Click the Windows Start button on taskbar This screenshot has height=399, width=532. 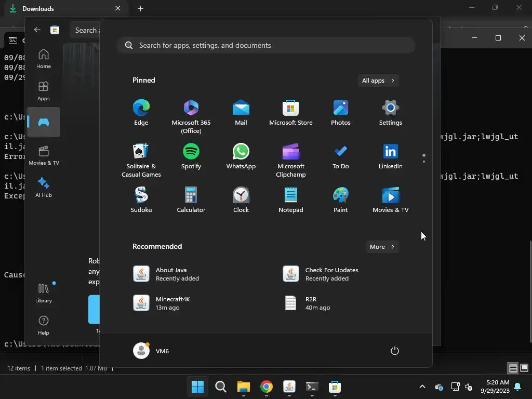click(x=197, y=387)
